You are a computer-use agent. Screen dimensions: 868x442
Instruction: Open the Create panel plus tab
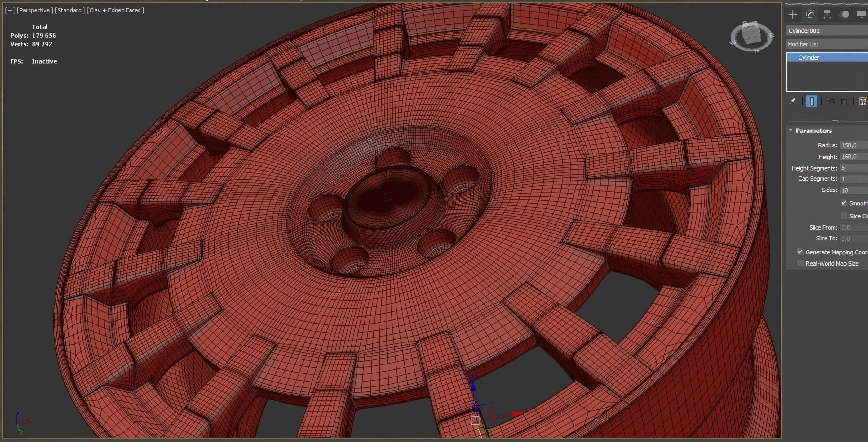(793, 15)
